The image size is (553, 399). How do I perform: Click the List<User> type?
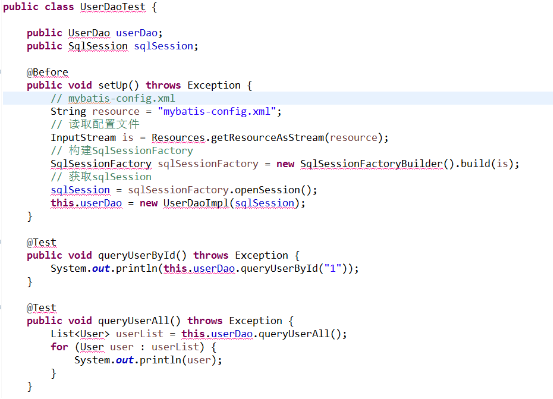click(x=80, y=334)
